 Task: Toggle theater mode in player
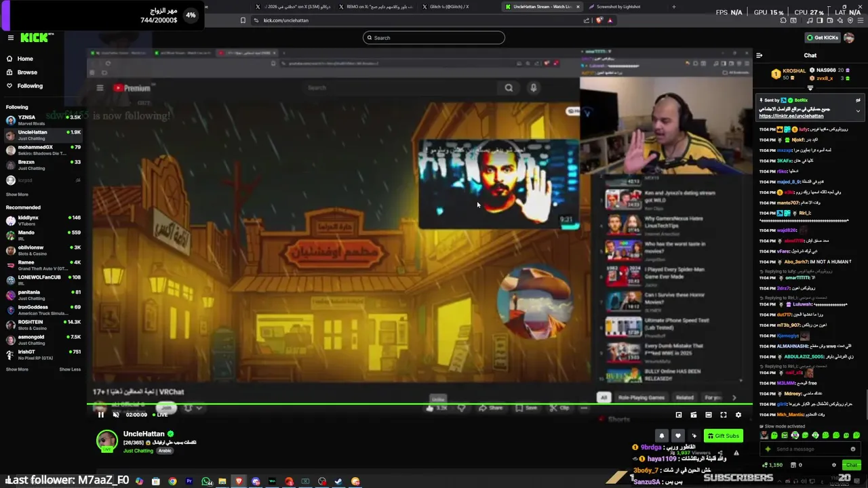[x=709, y=415]
